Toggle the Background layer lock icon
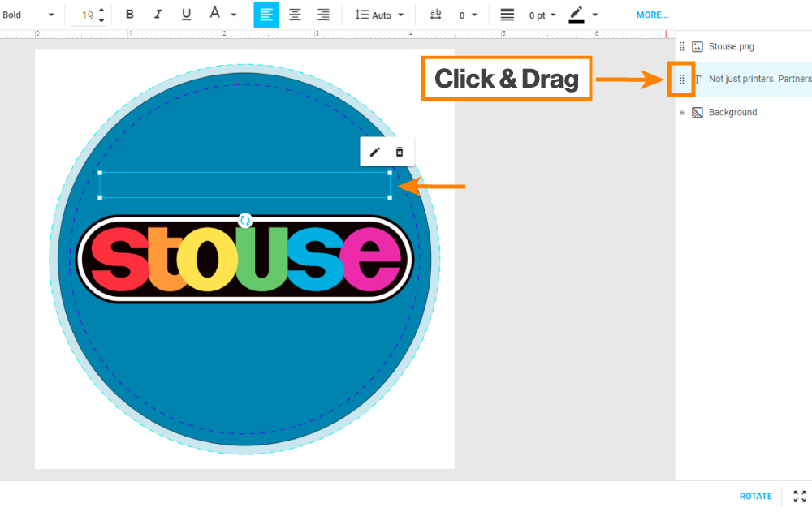This screenshot has width=812, height=512. click(682, 112)
